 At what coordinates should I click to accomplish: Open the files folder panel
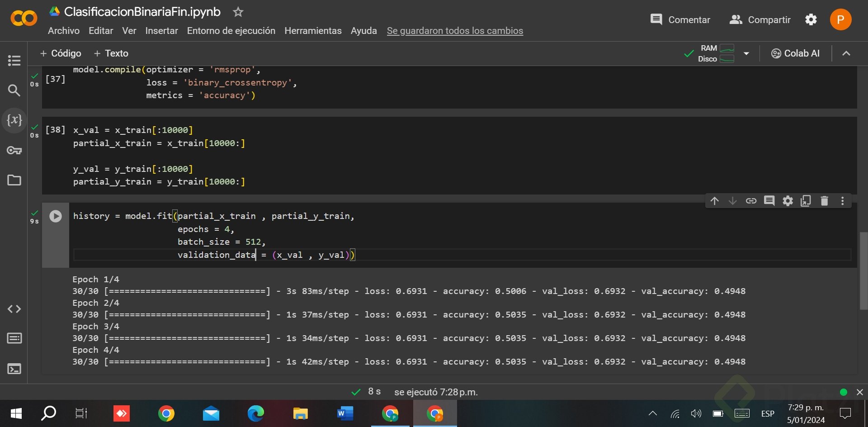(14, 180)
